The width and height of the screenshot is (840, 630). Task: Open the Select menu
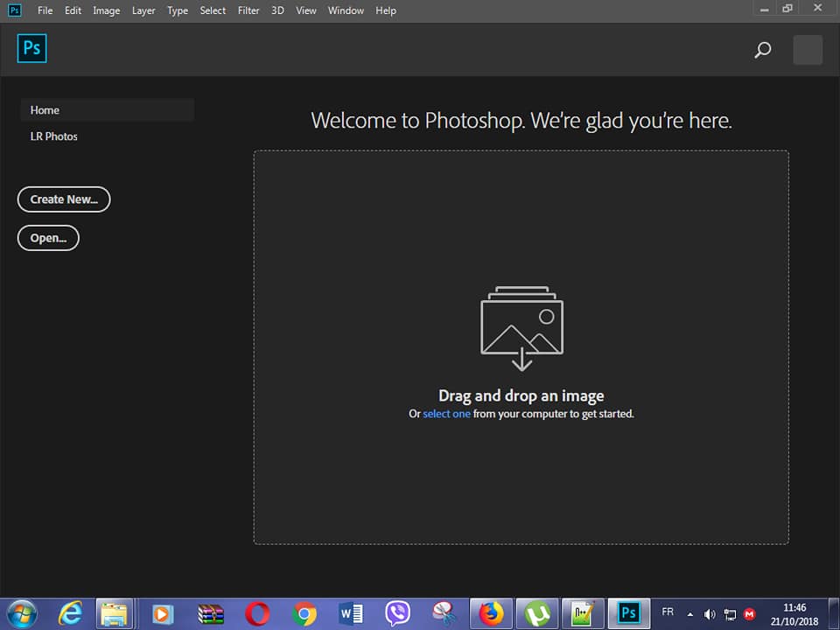point(213,10)
